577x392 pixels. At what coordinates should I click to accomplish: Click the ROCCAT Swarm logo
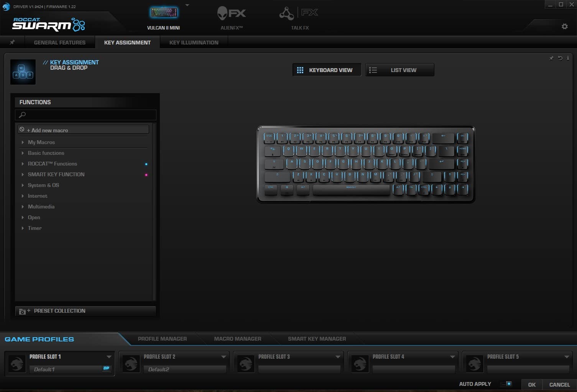[49, 24]
